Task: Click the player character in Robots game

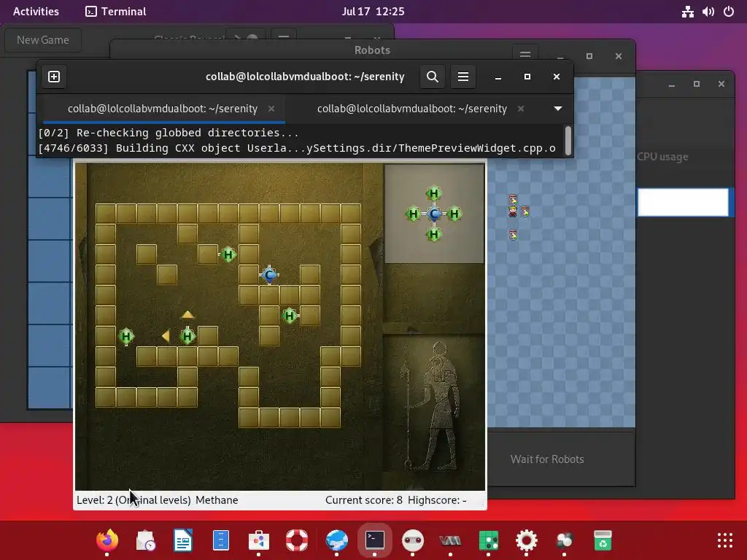Action: pos(513,211)
